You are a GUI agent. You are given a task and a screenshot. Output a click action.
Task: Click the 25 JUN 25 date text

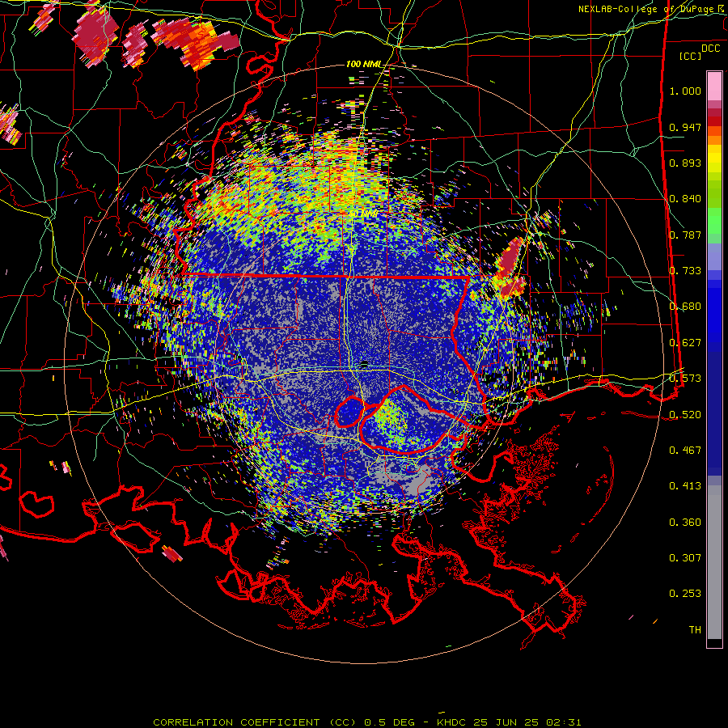click(x=506, y=722)
